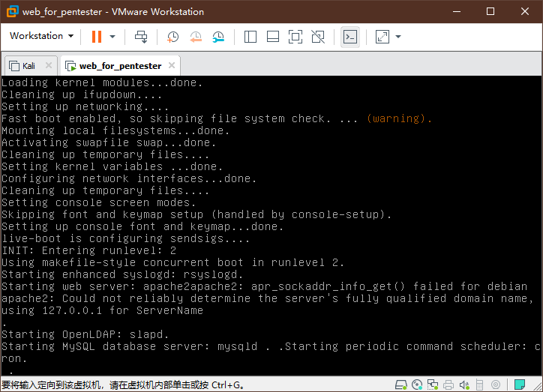The height and width of the screenshot is (392, 543).
Task: Click the 'Starting OpenLDAP: slapd.' console line
Action: pyautogui.click(x=85, y=334)
